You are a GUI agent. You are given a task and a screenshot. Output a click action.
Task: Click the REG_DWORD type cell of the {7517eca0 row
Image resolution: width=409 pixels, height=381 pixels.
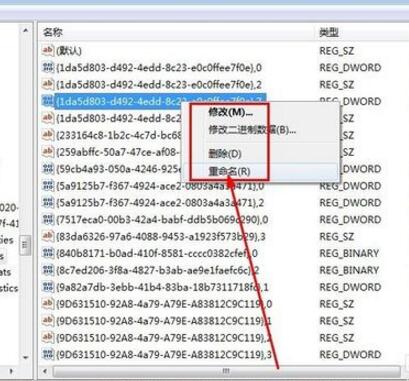coord(350,220)
